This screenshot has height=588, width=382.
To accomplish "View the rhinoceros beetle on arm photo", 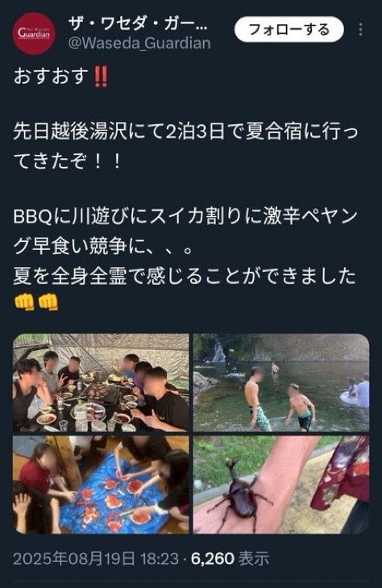I will coord(281,485).
